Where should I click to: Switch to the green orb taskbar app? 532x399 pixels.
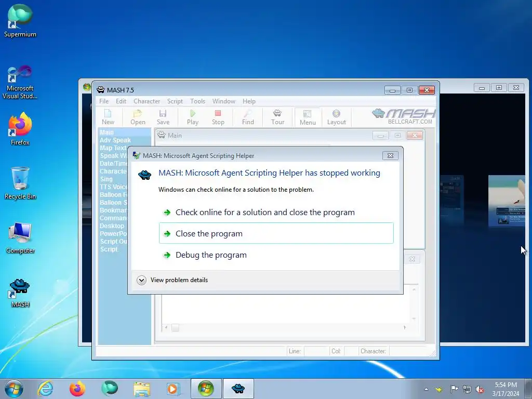coord(206,389)
